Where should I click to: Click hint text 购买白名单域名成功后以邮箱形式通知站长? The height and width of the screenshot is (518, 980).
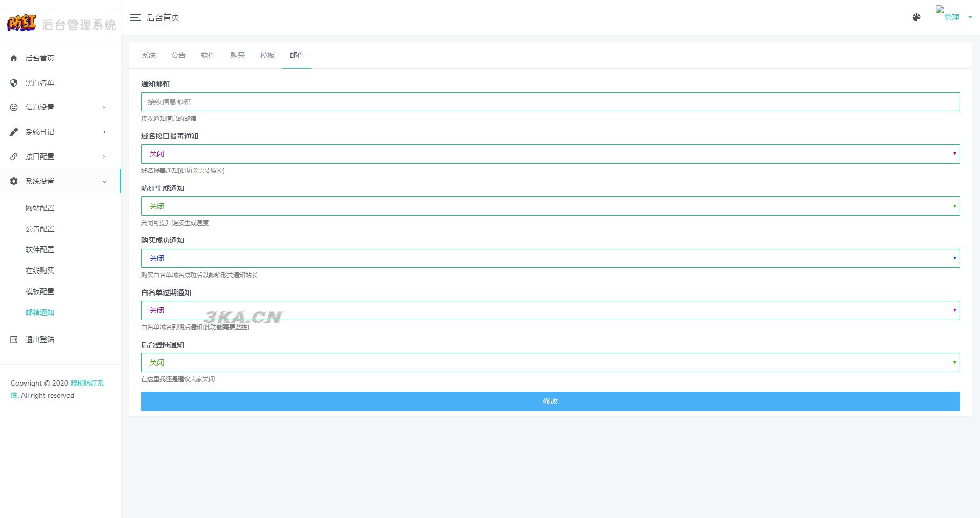click(x=199, y=275)
